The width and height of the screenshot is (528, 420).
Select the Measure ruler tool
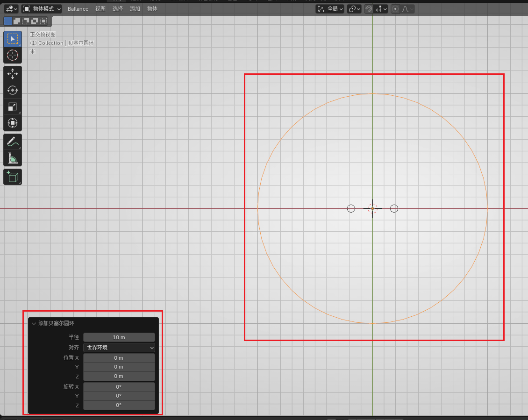(x=13, y=158)
